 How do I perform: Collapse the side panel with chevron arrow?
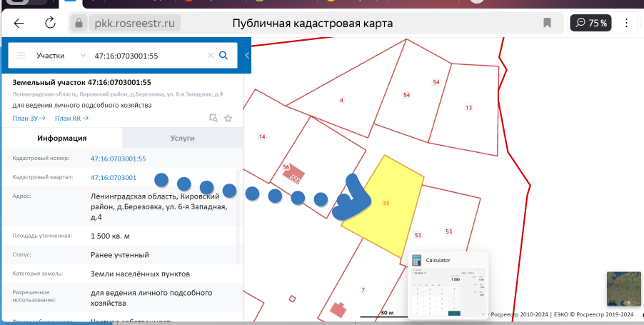(246, 55)
